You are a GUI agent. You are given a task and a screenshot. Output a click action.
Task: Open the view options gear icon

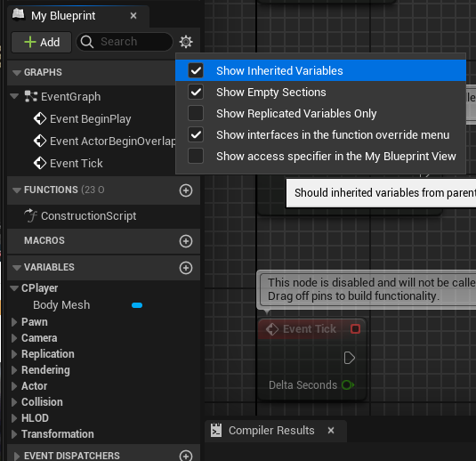coord(186,42)
